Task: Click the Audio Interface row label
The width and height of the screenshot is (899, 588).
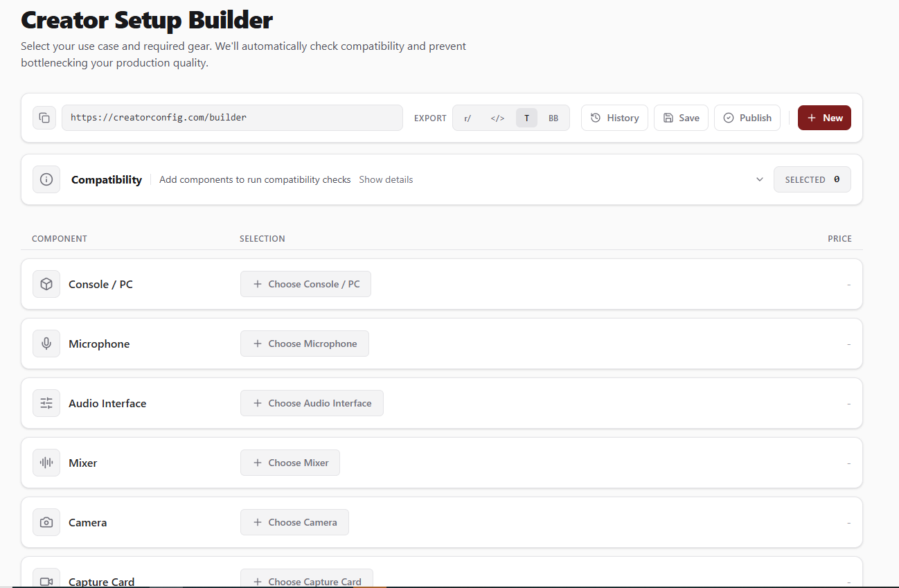Action: (x=107, y=403)
